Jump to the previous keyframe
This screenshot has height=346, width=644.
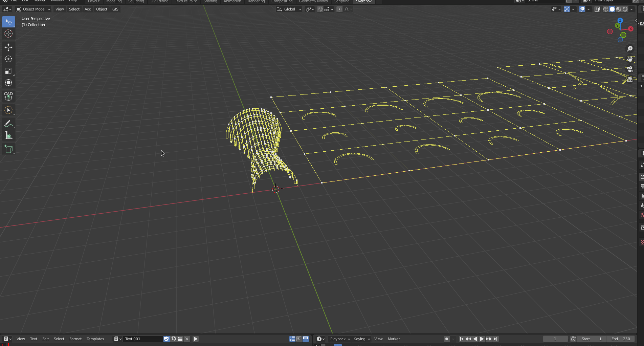coord(468,339)
